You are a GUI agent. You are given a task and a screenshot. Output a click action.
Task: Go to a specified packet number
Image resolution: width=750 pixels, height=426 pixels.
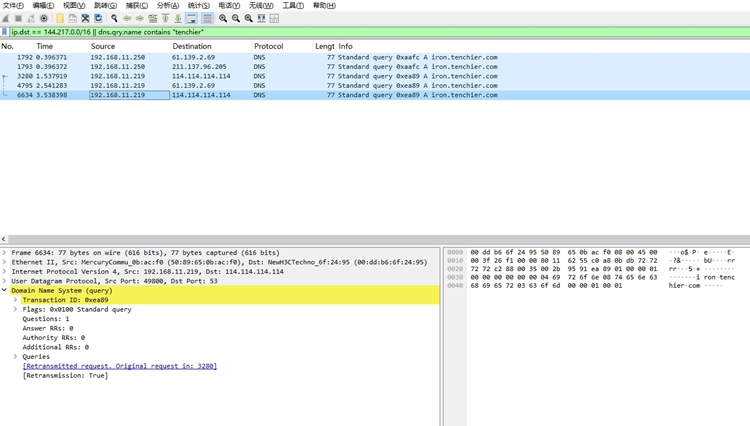[153, 19]
